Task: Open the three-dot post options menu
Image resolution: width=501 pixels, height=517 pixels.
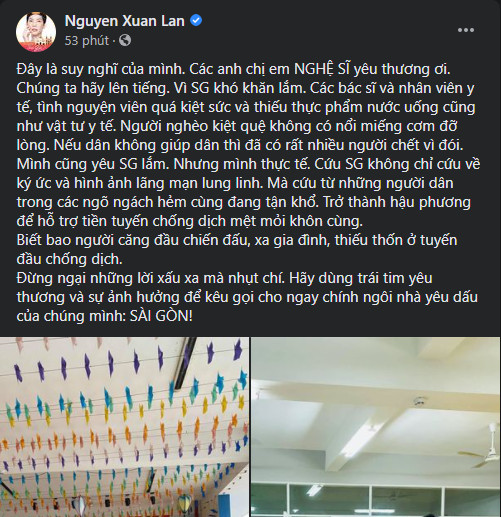Action: pos(466,30)
